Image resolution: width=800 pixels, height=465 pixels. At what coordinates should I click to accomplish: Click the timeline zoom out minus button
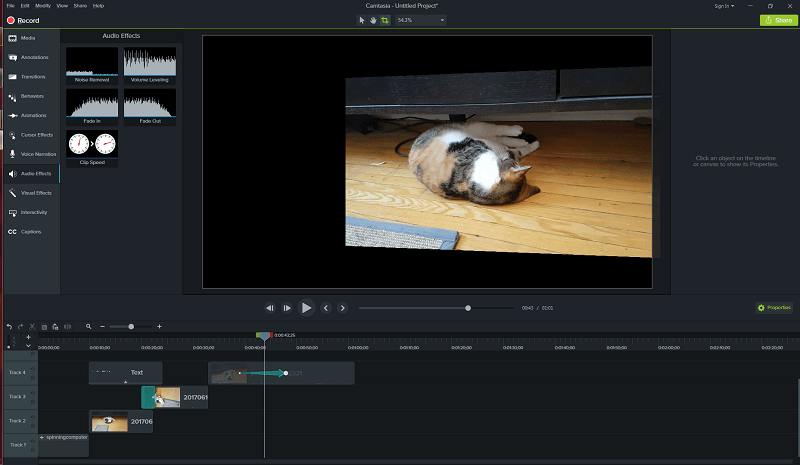[x=103, y=327]
